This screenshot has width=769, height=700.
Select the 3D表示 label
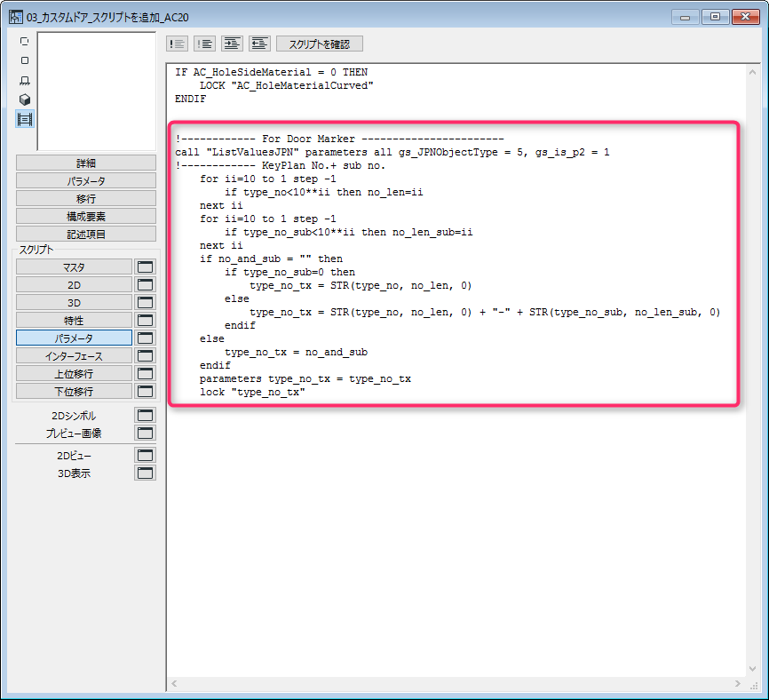tap(74, 473)
